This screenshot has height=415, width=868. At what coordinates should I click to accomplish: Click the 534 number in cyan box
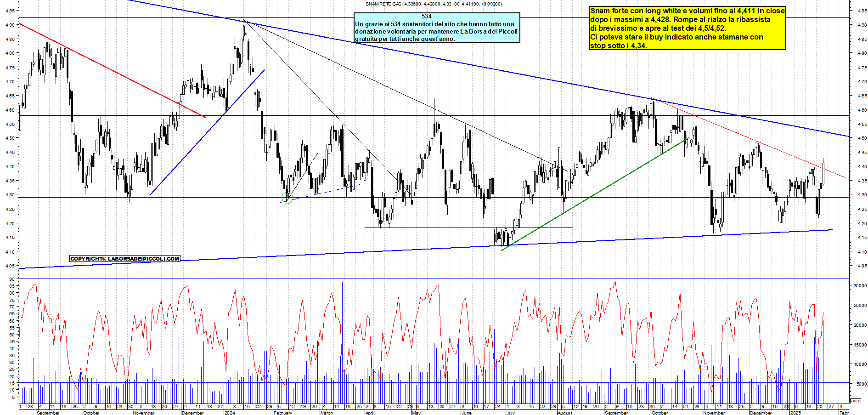pos(427,16)
